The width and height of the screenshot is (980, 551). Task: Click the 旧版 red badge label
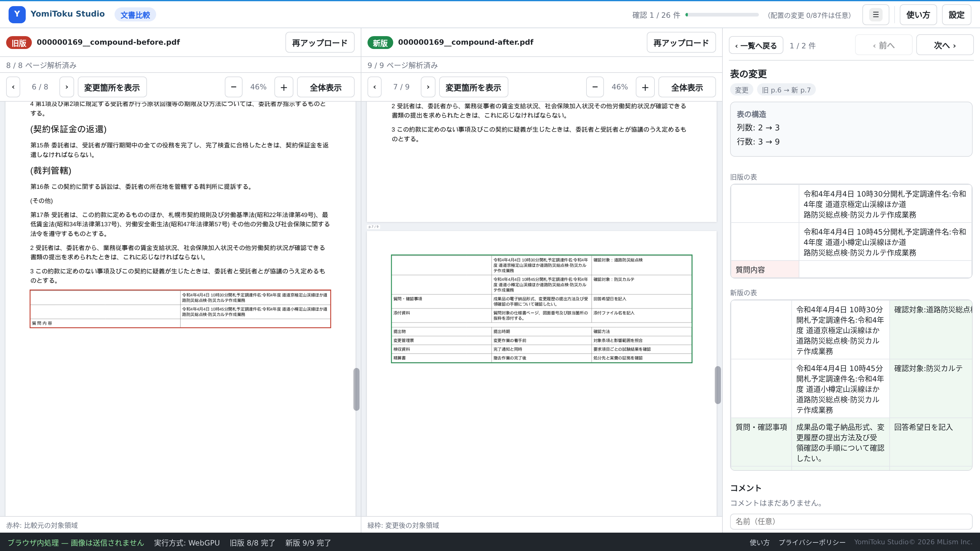point(19,43)
